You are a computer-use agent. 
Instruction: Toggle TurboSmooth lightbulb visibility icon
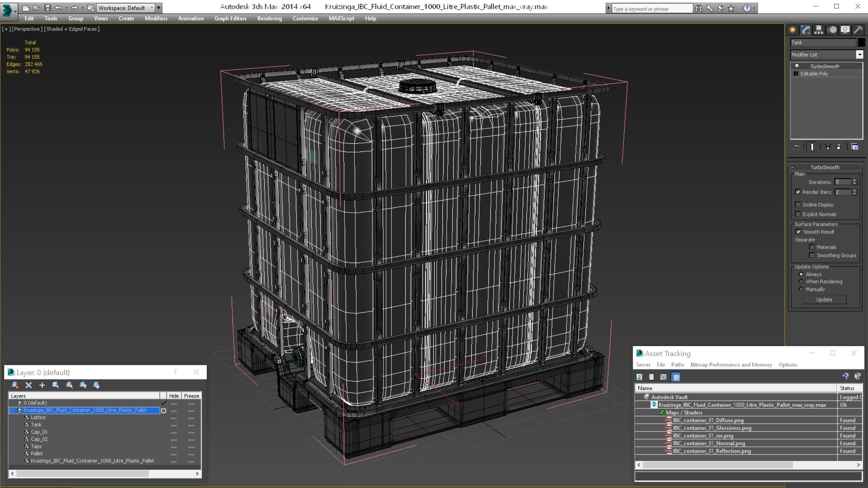point(797,66)
